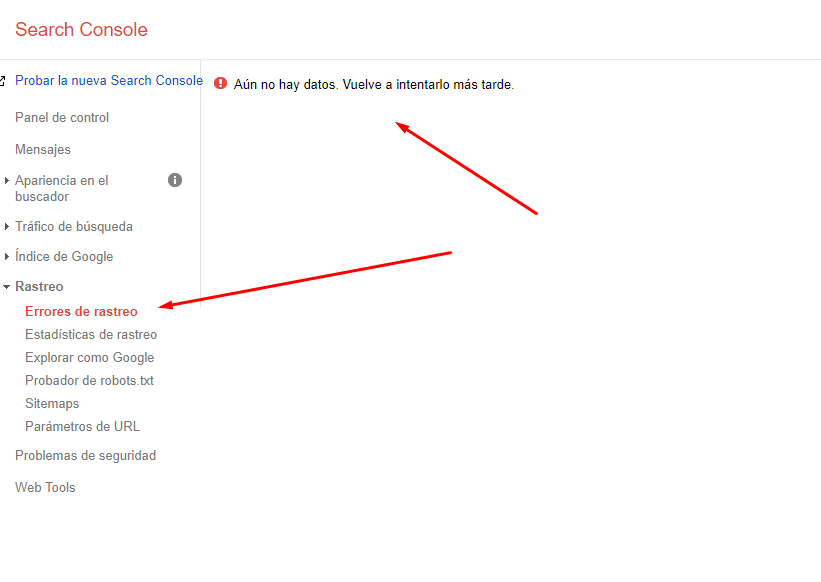Screen dimensions: 821x582
Task: Select the Rastreo menu heading
Action: [x=39, y=286]
